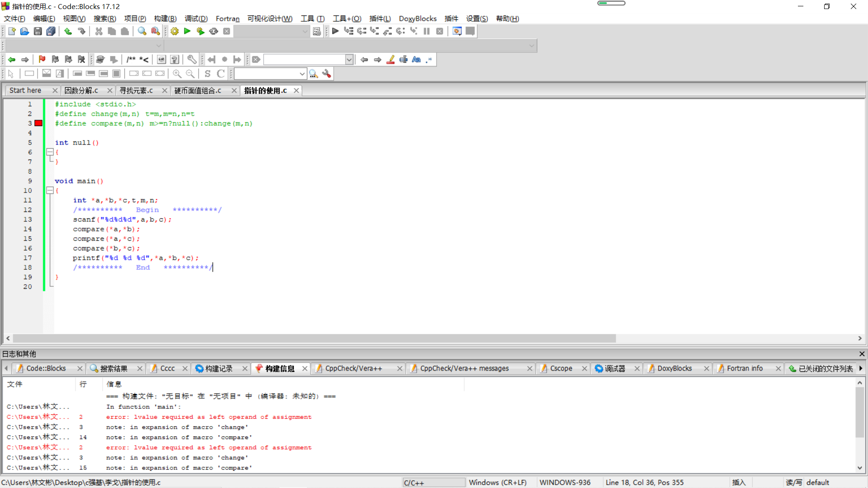Screen dimensions: 868x488
Task: Switch to the 搜索结果 log tab
Action: tap(114, 369)
